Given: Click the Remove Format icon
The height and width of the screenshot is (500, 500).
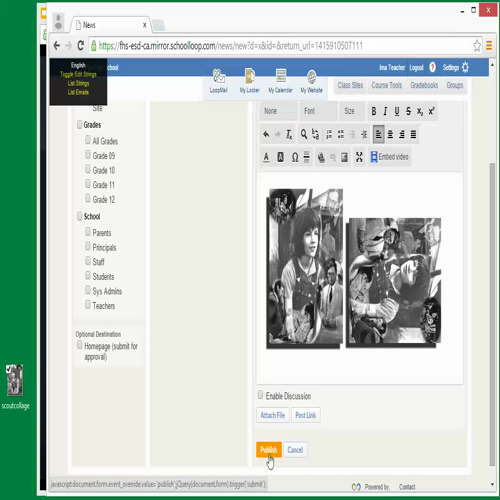Looking at the screenshot, I should click(x=289, y=134).
